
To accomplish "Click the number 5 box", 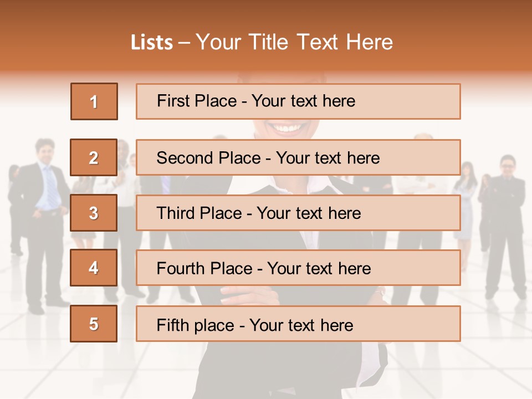I will point(94,324).
